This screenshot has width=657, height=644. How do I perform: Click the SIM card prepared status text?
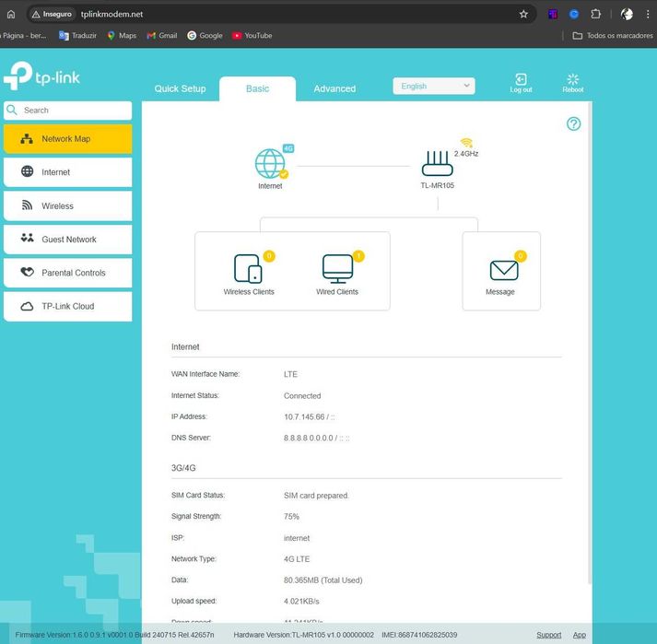tap(316, 496)
